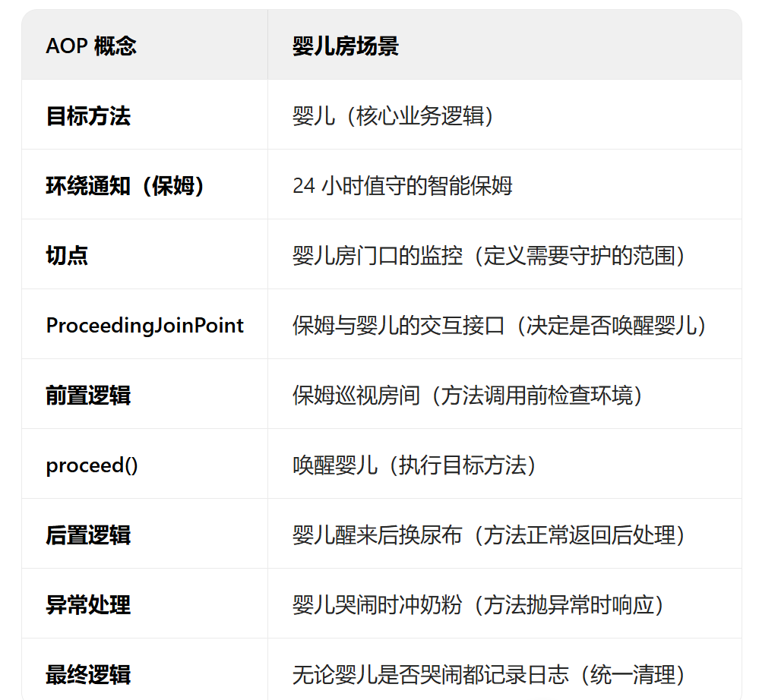Click the '环绕通知（保姆）' cell
This screenshot has width=759, height=700.
pyautogui.click(x=144, y=184)
